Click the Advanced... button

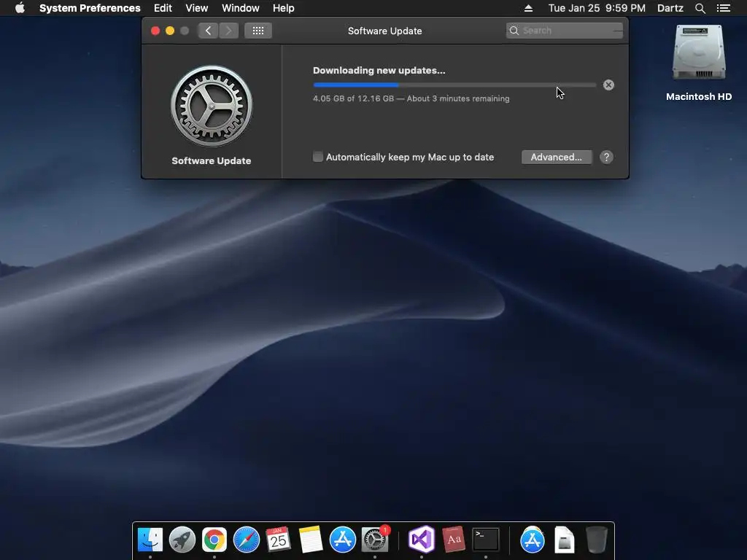(557, 157)
